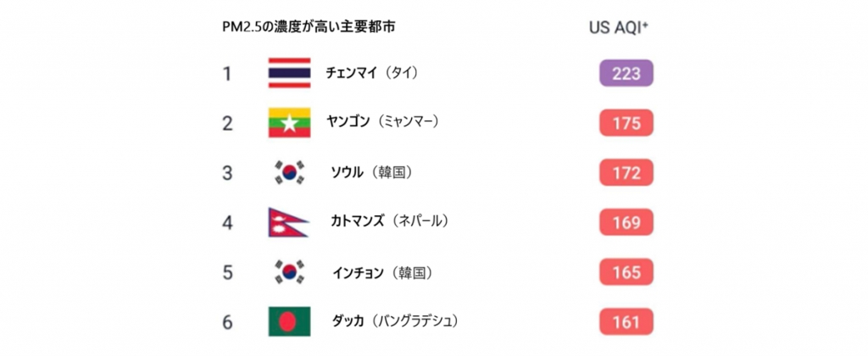
Task: Click the South Korea flag beside インチョン
Action: coord(289,271)
